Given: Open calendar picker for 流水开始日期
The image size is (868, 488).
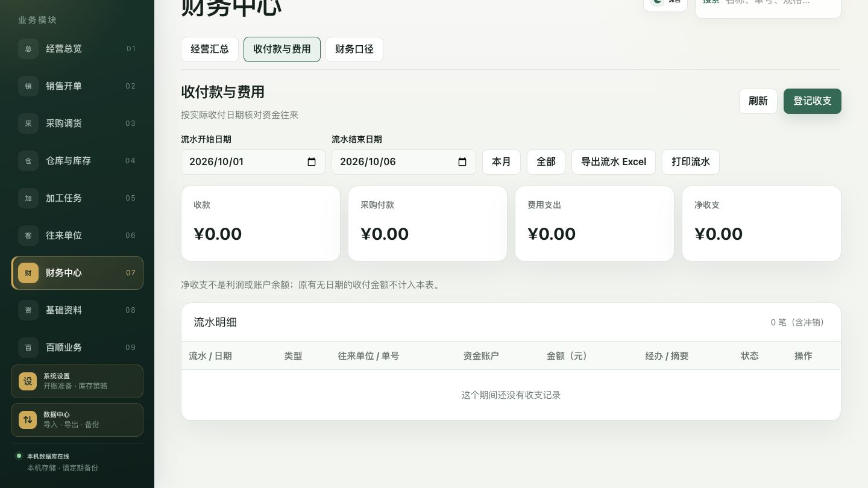Looking at the screenshot, I should (x=312, y=162).
